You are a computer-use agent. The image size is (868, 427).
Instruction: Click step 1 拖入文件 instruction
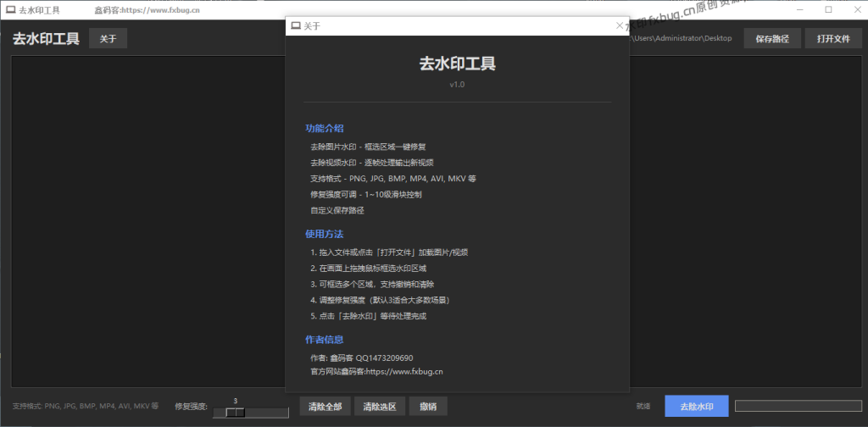390,252
